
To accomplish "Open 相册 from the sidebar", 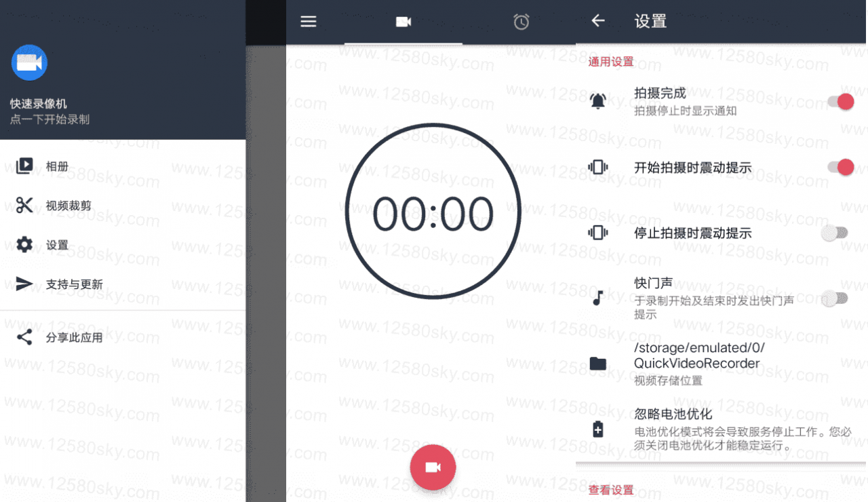I will [58, 165].
